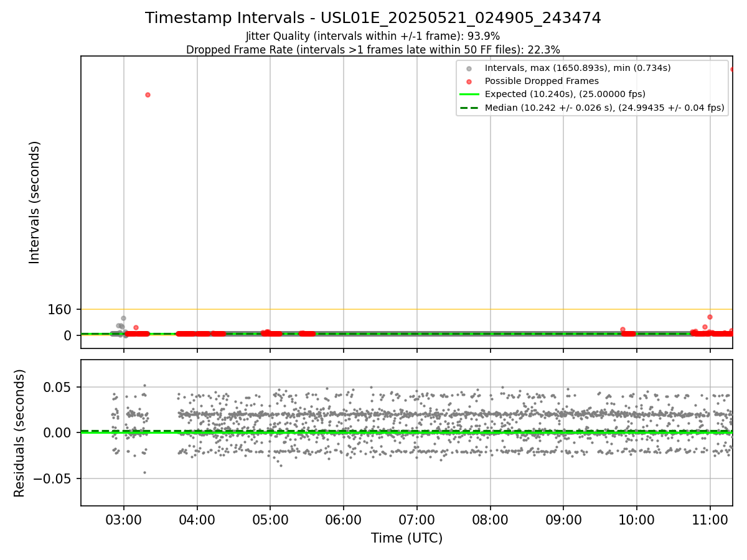The width and height of the screenshot is (747, 560).
Task: Click the dashed green Median legend line
Action: pos(469,108)
